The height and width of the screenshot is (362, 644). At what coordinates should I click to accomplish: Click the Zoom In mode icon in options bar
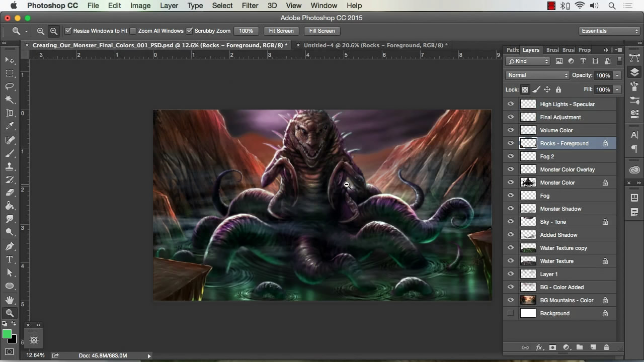[x=41, y=31]
